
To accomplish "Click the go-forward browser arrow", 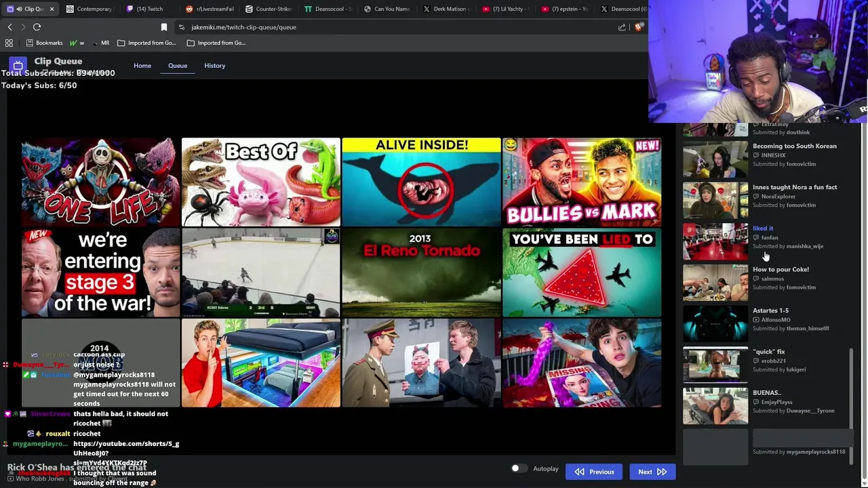I will tap(23, 27).
